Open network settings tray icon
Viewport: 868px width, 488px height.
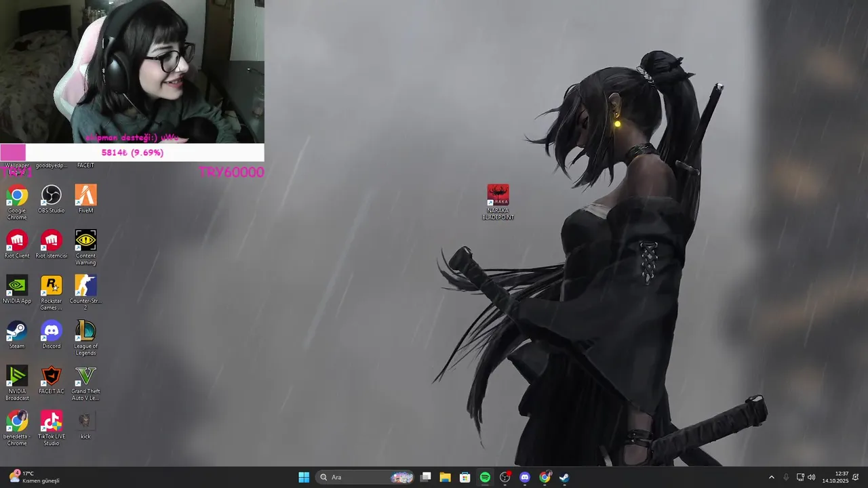point(800,477)
